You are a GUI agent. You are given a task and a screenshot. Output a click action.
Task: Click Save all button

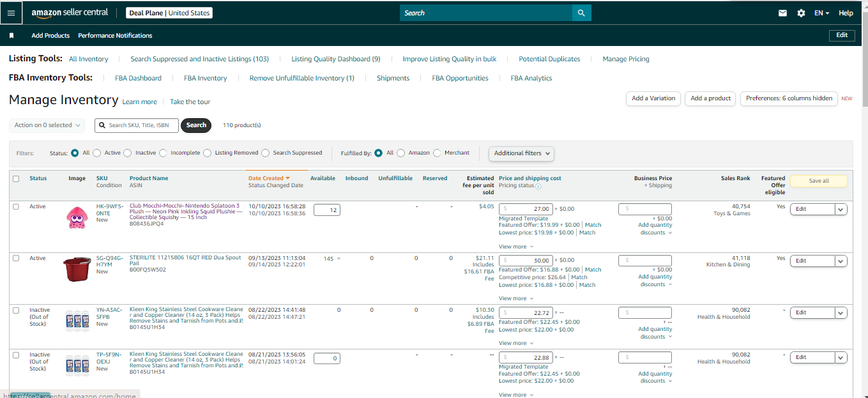(819, 181)
